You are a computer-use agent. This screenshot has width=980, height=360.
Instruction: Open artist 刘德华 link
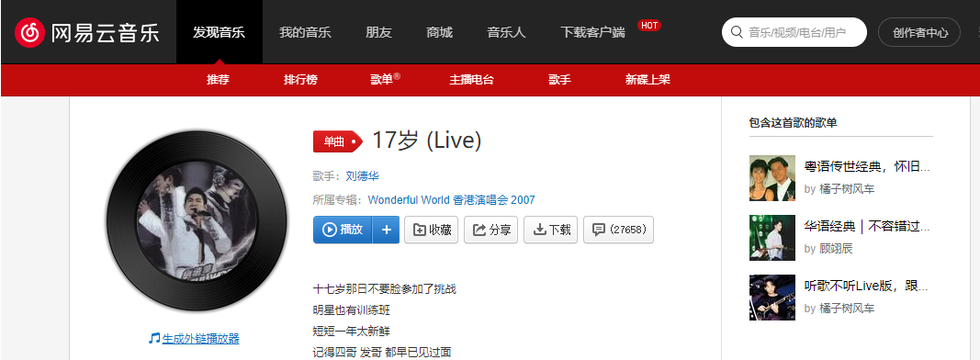(363, 176)
